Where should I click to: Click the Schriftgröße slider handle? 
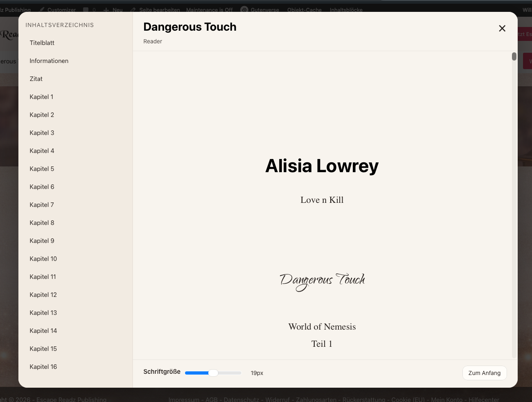(213, 373)
